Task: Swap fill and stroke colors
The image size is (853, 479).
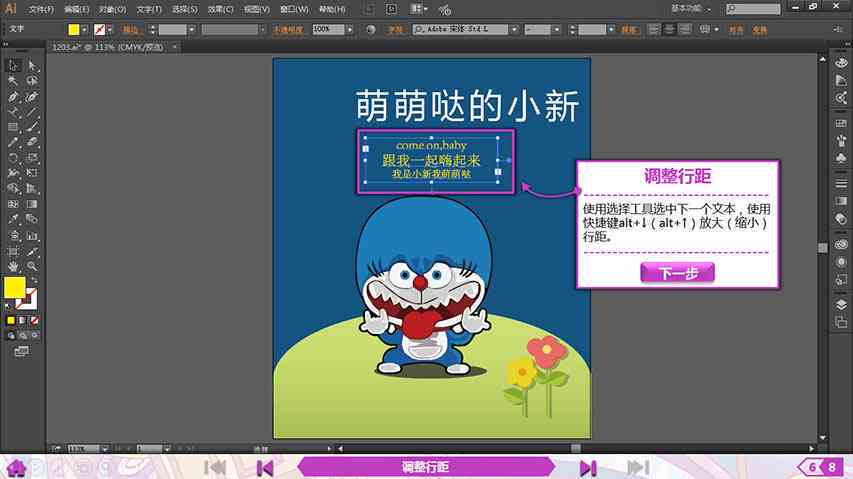Action: click(x=34, y=281)
